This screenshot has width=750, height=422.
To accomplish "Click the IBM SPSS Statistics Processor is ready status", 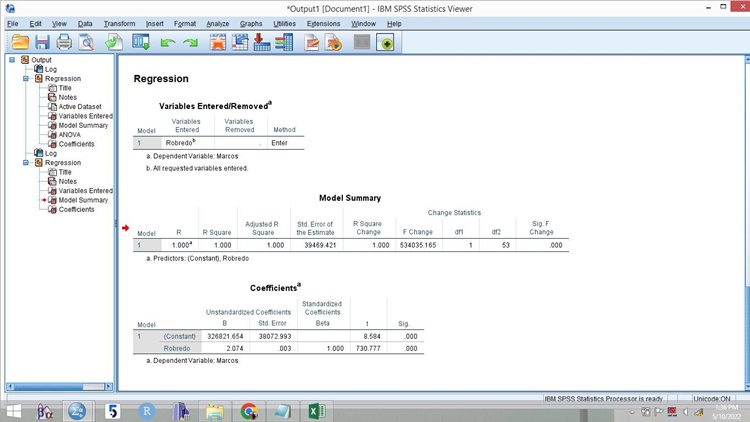I will point(603,399).
